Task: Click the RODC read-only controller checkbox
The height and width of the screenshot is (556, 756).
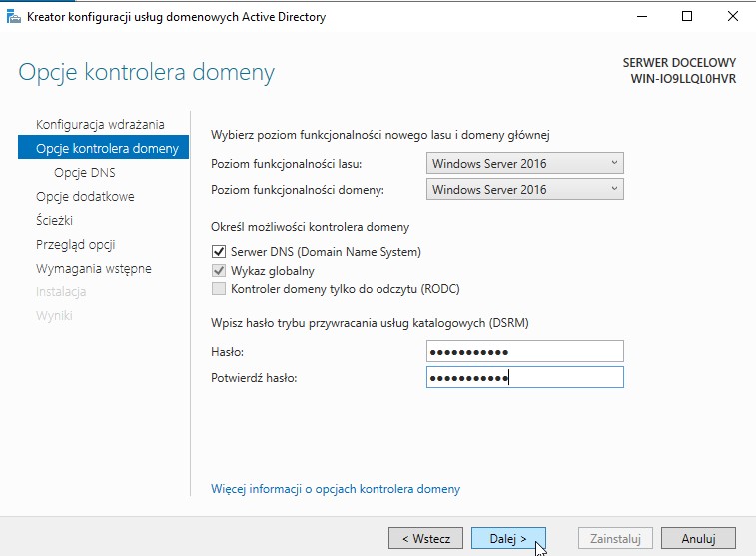Action: tap(219, 289)
